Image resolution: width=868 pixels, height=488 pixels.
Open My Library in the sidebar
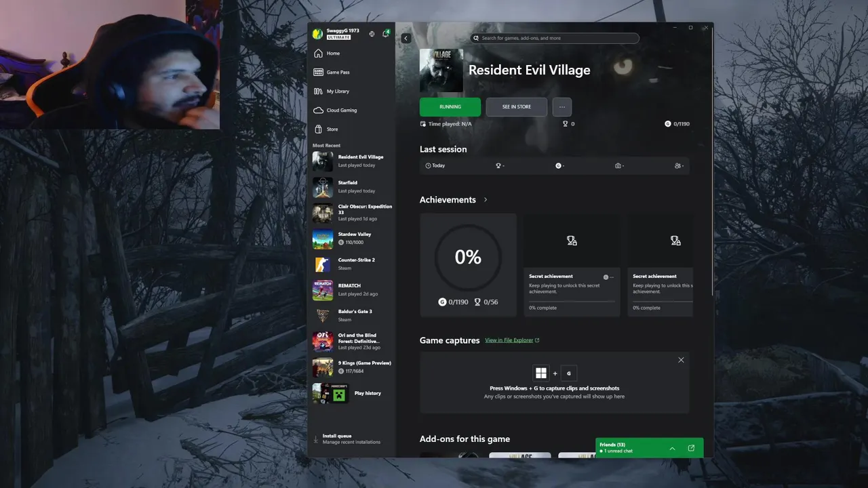click(x=351, y=91)
